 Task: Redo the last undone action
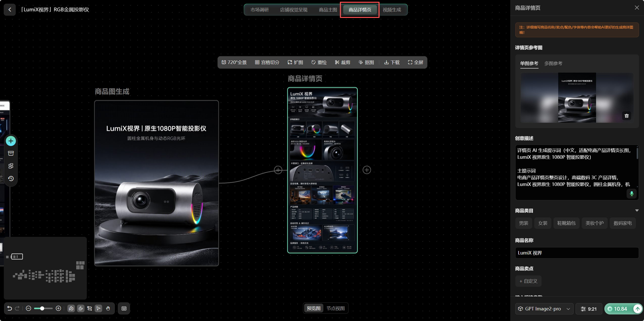click(17, 308)
